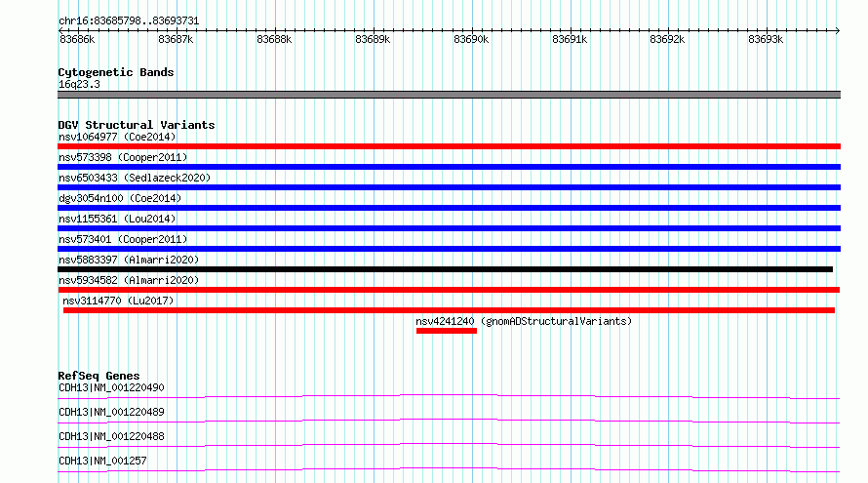Click the DGV Structural Variants track title
This screenshot has height=483, width=868.
coord(137,125)
